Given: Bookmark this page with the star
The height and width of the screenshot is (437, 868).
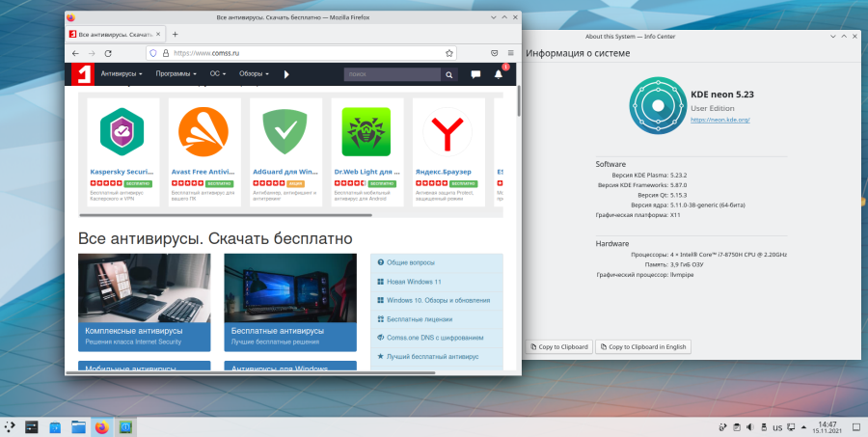Looking at the screenshot, I should (449, 53).
